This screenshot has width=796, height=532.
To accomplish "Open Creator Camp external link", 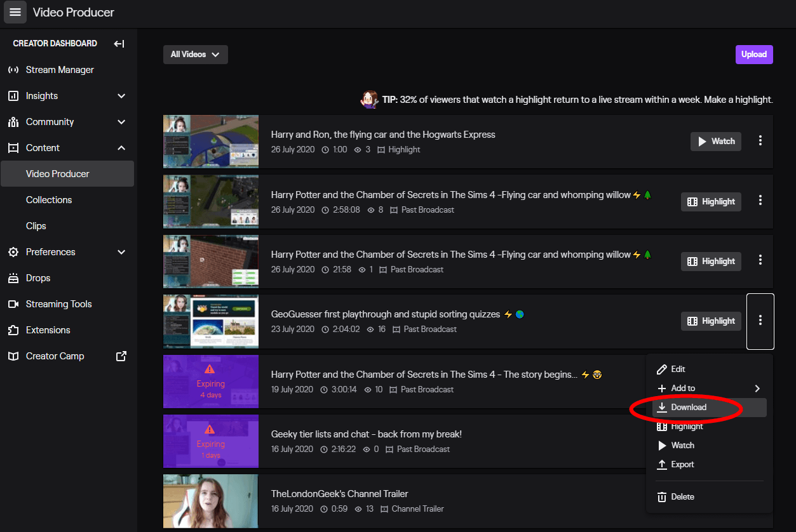I will coord(67,356).
